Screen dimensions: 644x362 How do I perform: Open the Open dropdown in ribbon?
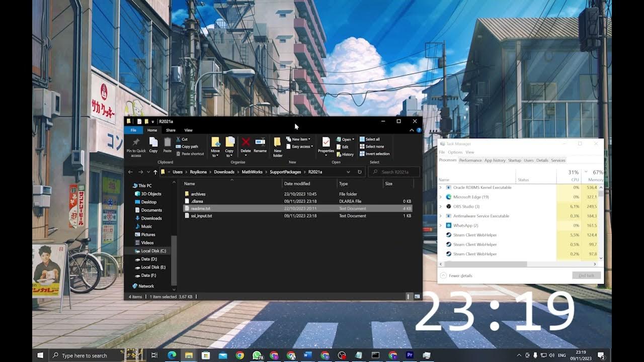tap(345, 139)
